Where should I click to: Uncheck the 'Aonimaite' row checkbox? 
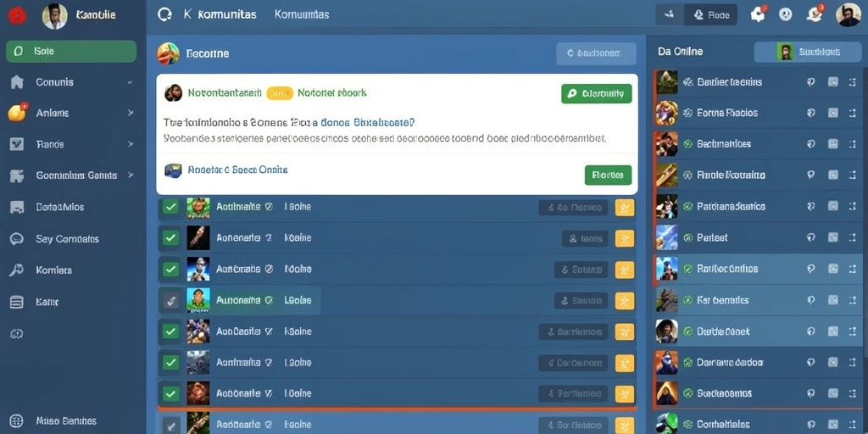[x=171, y=363]
